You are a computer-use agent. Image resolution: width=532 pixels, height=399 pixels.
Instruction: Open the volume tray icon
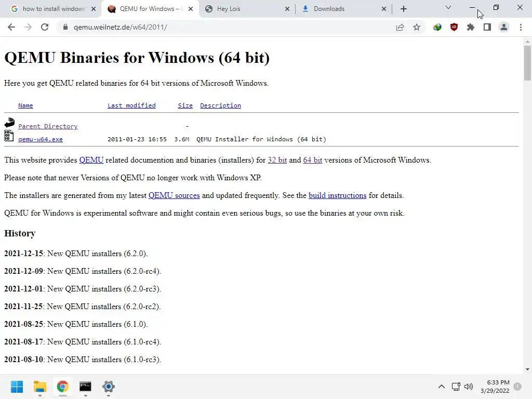469,387
